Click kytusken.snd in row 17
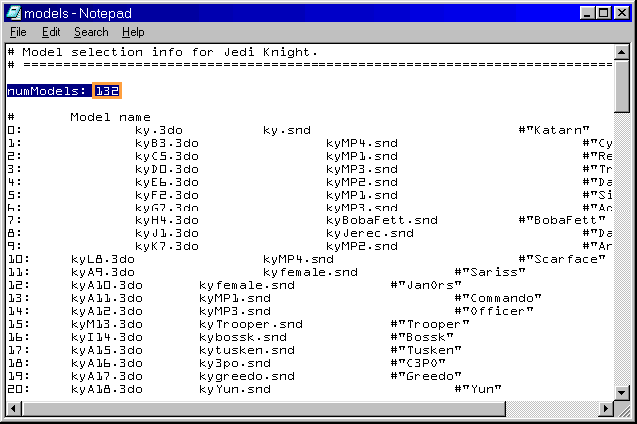The height and width of the screenshot is (424, 637). 247,350
